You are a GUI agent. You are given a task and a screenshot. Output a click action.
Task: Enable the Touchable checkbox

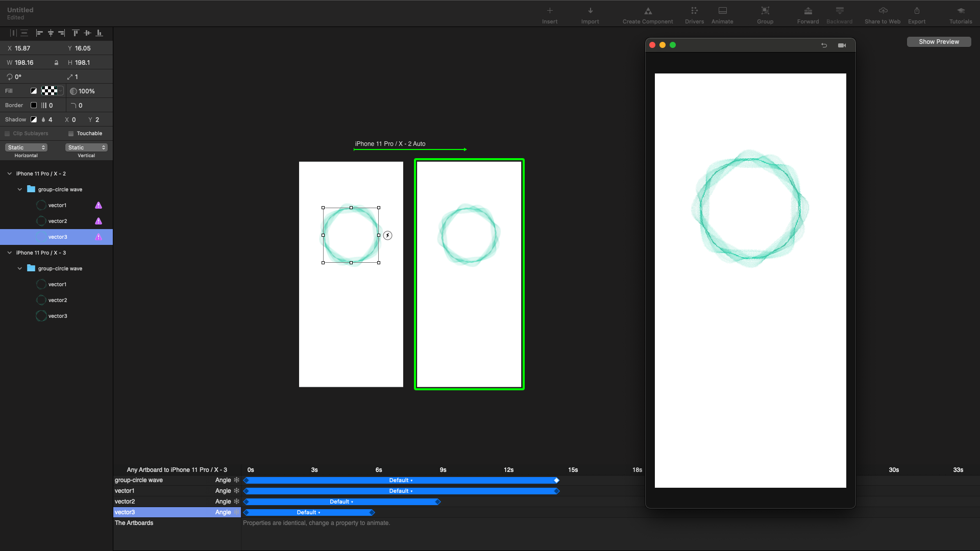71,134
